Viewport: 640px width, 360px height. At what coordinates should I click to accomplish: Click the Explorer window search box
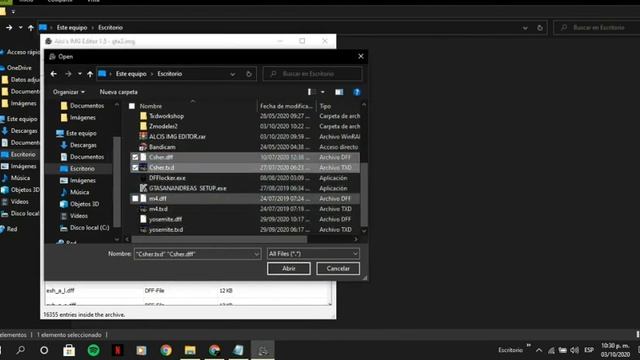tap(596, 28)
